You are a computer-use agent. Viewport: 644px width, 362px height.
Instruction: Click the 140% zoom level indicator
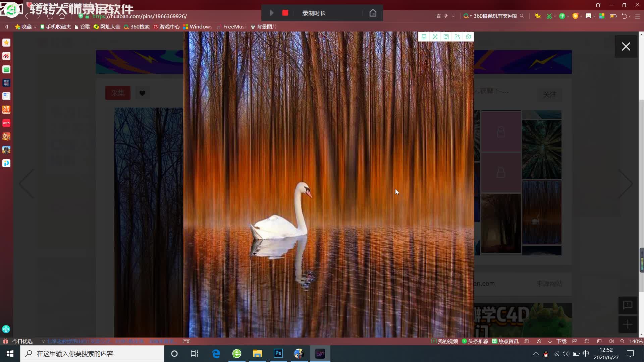(635, 341)
